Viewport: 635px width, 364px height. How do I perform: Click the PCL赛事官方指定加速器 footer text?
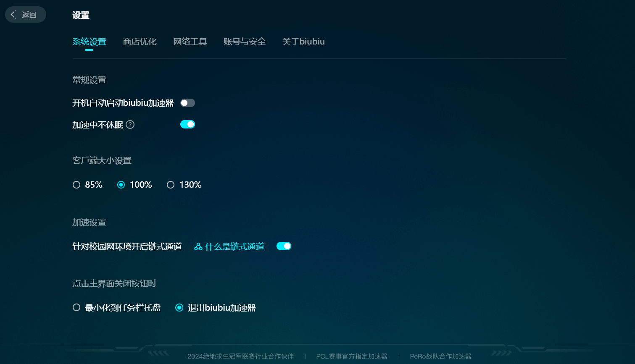pos(352,356)
